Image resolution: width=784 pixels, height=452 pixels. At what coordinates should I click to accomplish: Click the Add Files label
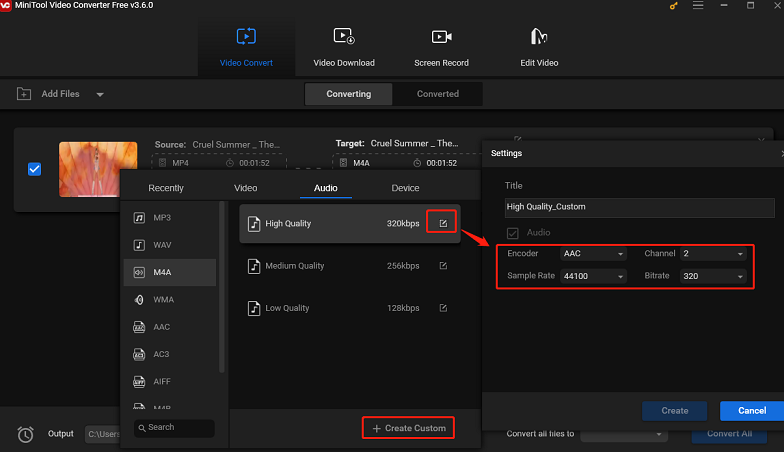60,94
